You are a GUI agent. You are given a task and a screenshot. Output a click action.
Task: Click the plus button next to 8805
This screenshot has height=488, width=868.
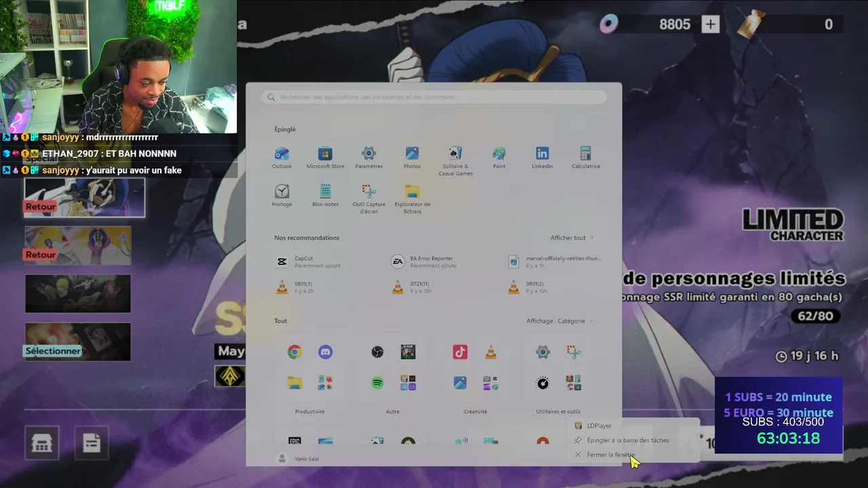tap(710, 24)
